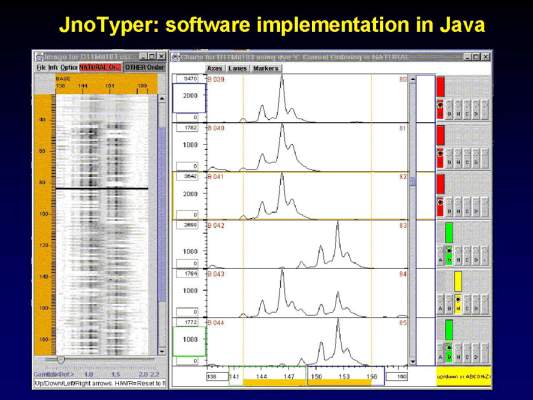Click the 138 x-axis start field

pos(218,377)
